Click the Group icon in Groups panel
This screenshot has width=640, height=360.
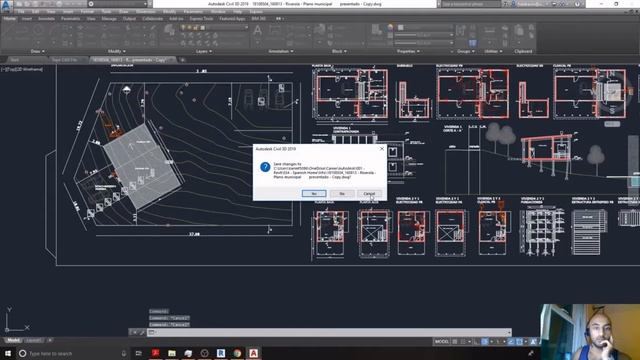[x=461, y=30]
